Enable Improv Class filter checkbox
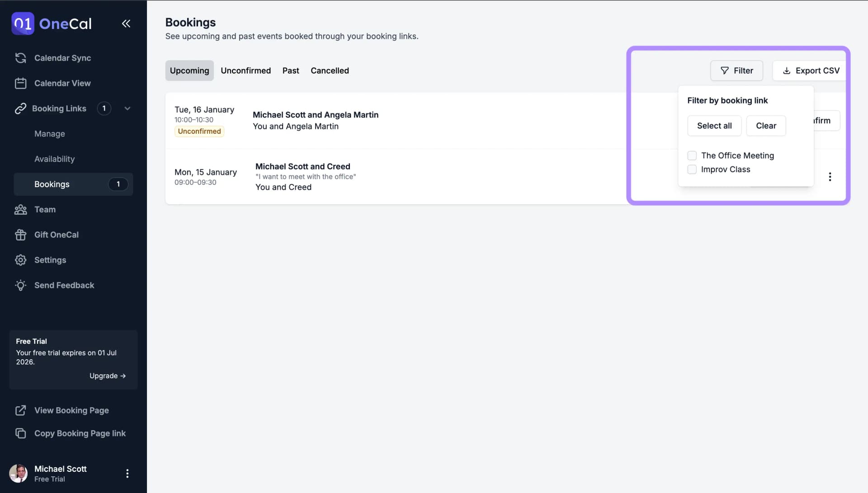Image resolution: width=868 pixels, height=493 pixels. [x=692, y=169]
